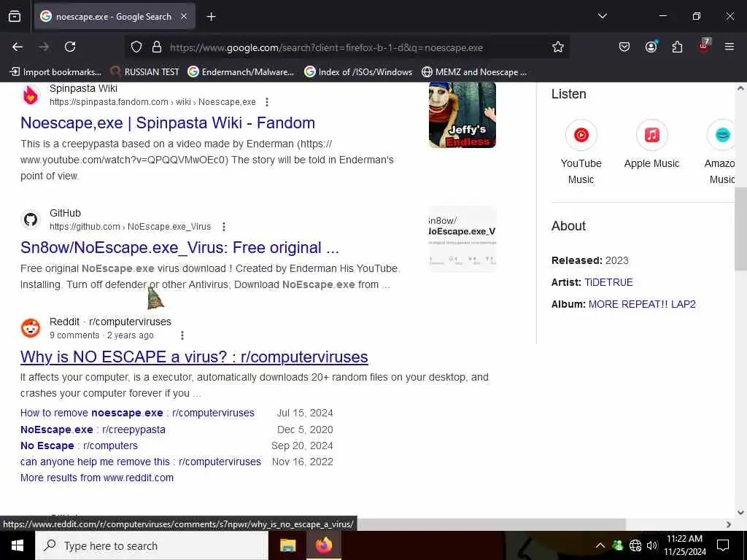Open TIDETRUE artist link
This screenshot has width=747, height=560.
click(x=608, y=282)
